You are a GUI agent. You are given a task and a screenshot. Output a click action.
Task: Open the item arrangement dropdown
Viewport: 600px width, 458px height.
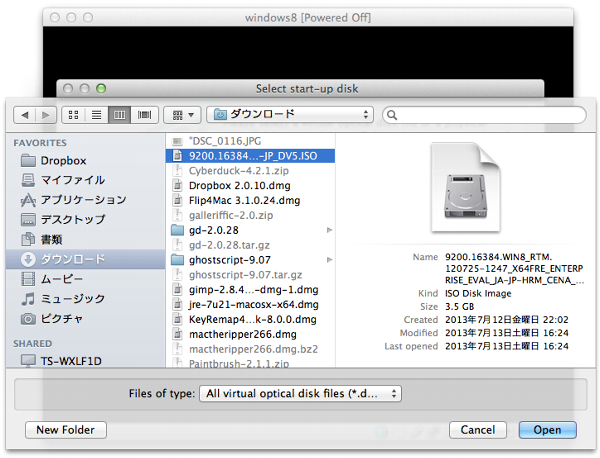point(182,115)
